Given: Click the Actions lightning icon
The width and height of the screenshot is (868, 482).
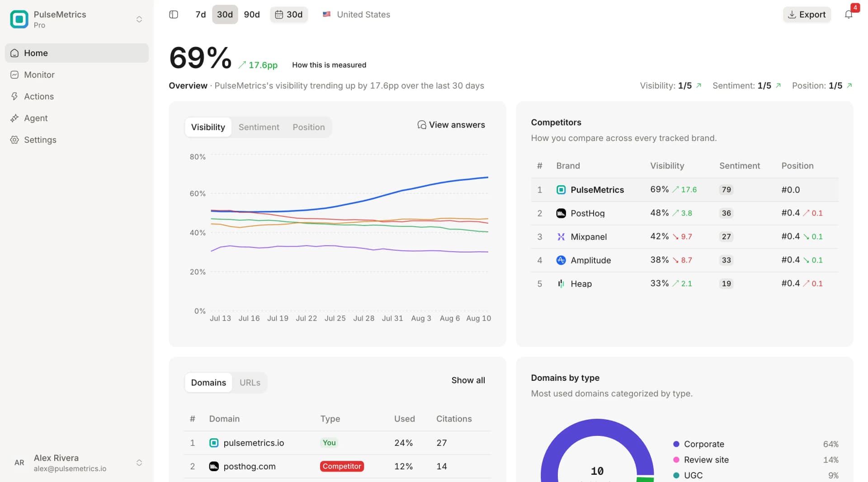Looking at the screenshot, I should (x=14, y=96).
